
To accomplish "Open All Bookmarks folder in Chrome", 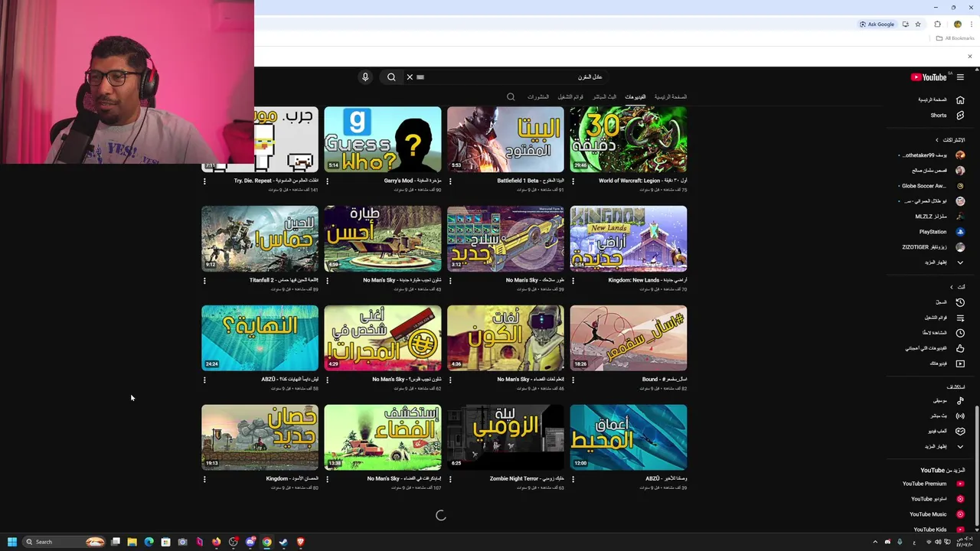I will pyautogui.click(x=955, y=38).
